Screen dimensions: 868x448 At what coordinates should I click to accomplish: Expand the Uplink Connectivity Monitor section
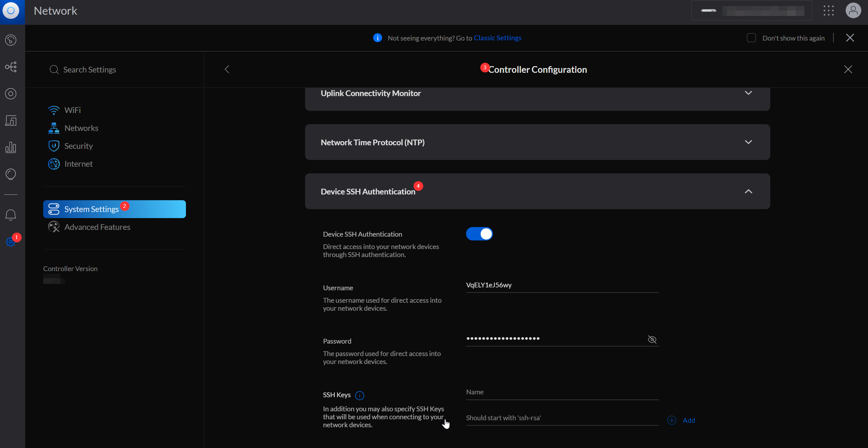pyautogui.click(x=748, y=93)
